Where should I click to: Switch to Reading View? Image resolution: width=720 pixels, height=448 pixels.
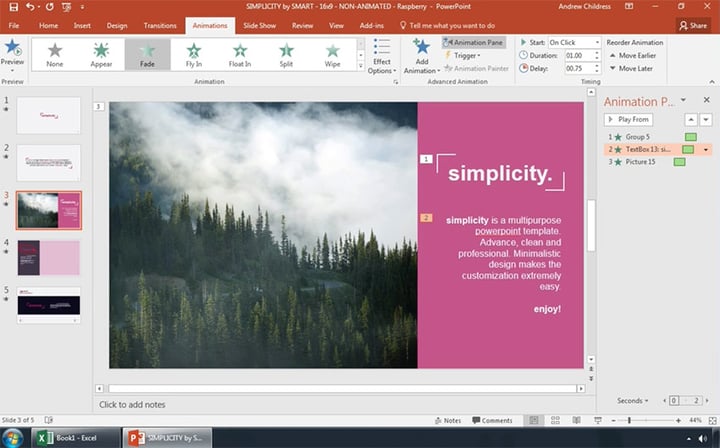pos(576,420)
